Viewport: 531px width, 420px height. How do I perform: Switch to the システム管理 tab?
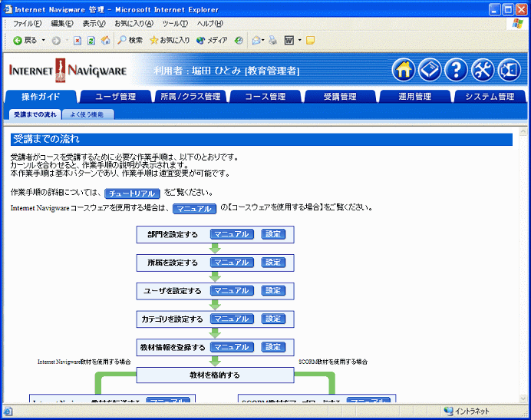490,97
